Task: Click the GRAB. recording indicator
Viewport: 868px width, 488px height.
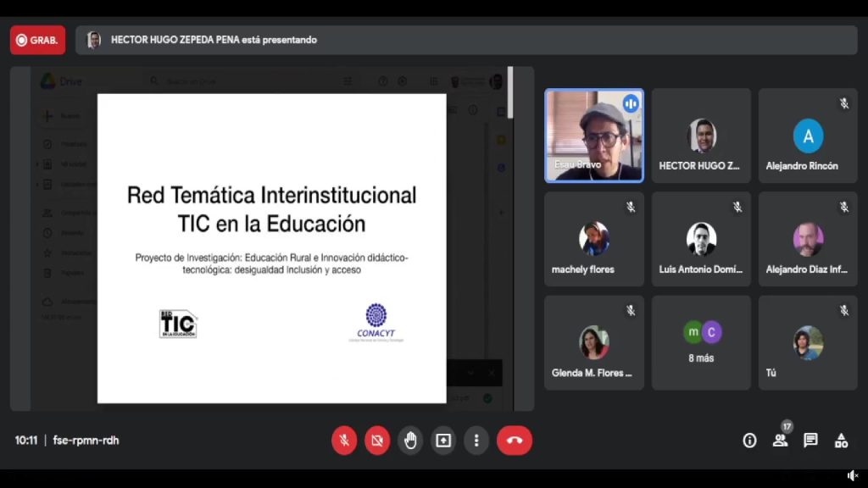Action: point(37,40)
